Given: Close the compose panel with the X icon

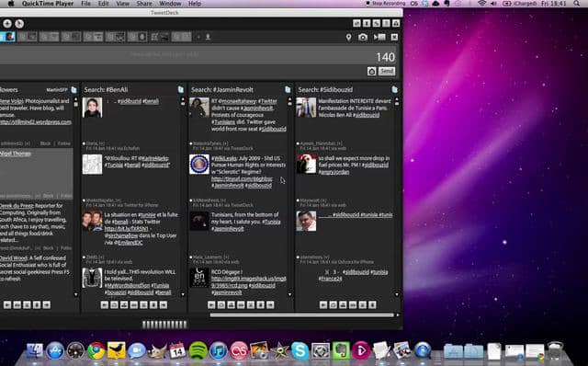Looking at the screenshot, I should click(394, 37).
